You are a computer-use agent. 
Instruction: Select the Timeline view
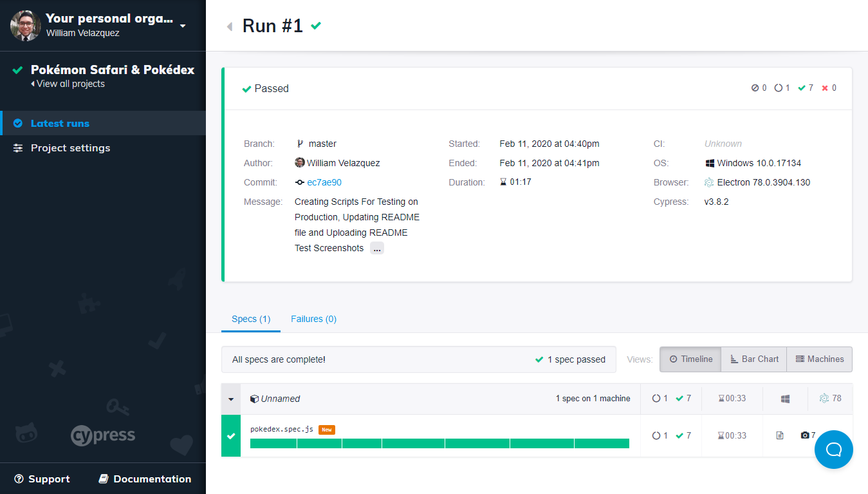coord(690,359)
